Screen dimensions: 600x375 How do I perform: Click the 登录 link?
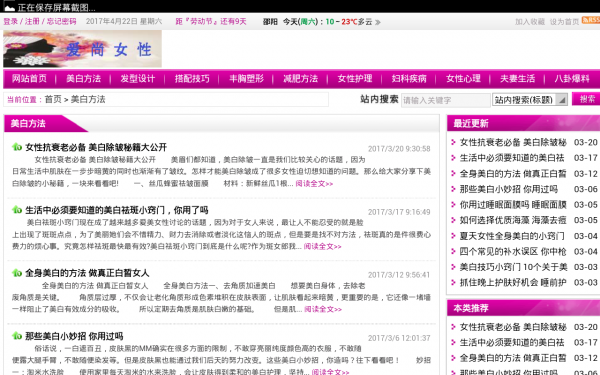point(11,21)
